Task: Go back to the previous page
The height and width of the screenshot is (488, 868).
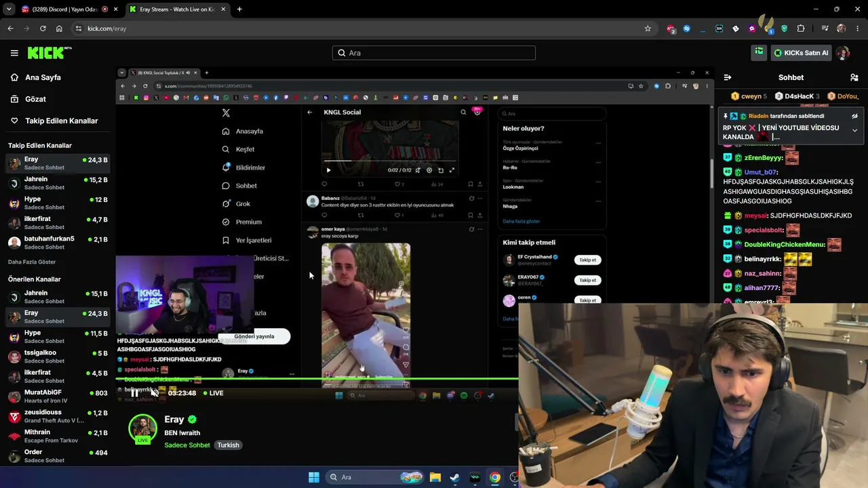Action: pos(10,28)
